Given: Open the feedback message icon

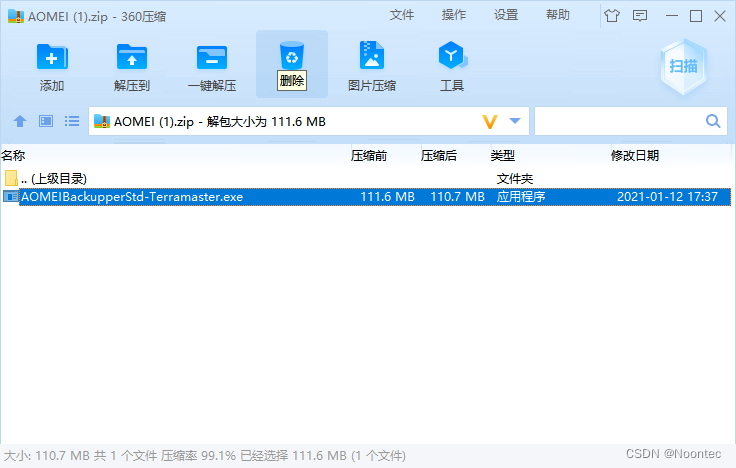Looking at the screenshot, I should [640, 16].
